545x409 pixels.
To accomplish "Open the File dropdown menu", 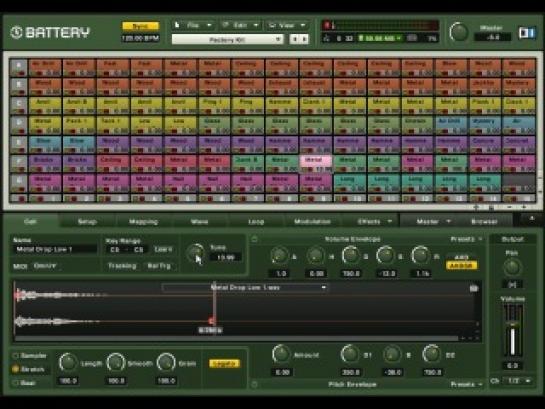I will pos(193,25).
